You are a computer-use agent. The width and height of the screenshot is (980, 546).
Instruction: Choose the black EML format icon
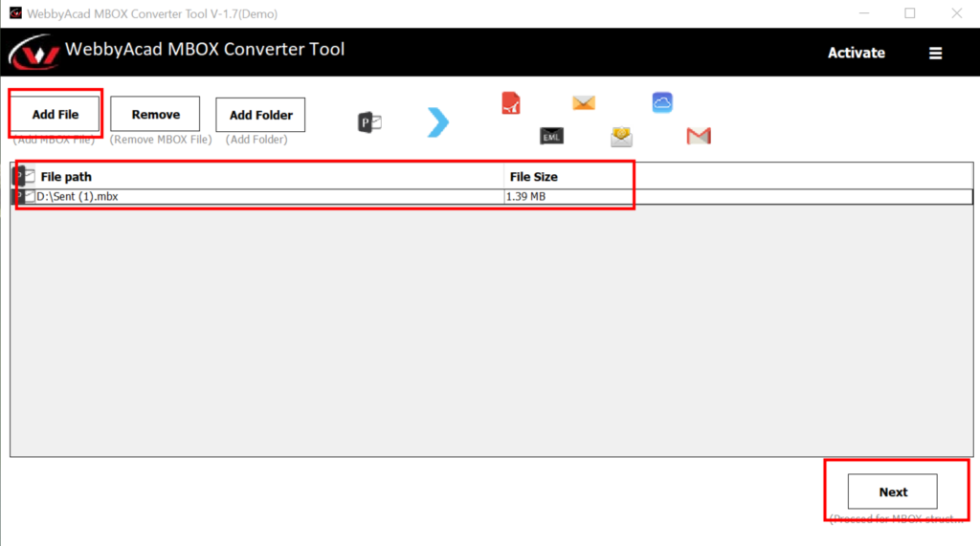[551, 137]
